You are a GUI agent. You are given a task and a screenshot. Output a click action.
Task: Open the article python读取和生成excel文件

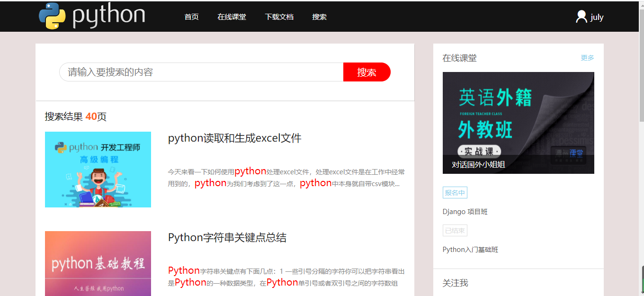(x=235, y=137)
